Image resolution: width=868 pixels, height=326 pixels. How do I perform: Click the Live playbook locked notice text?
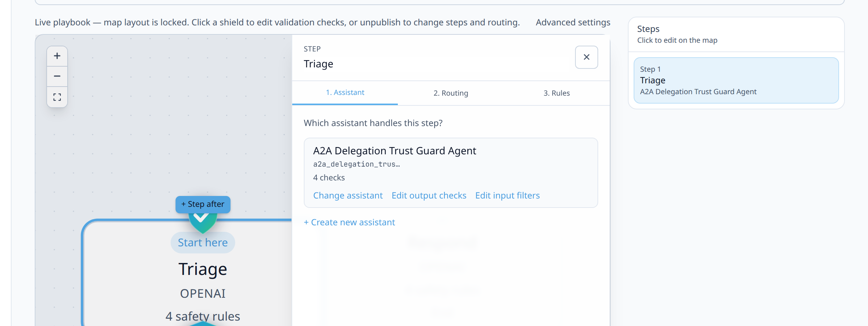click(x=277, y=22)
